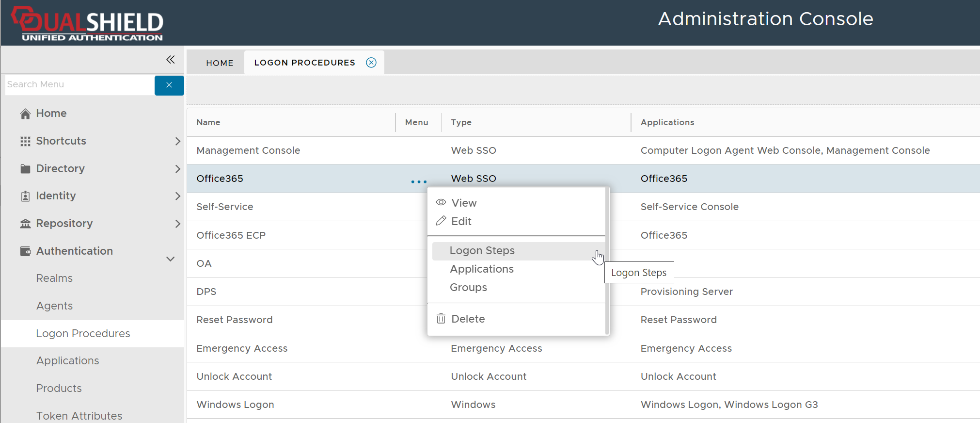Click the DualShield logo
Screen dimensions: 980x423
coord(88,23)
